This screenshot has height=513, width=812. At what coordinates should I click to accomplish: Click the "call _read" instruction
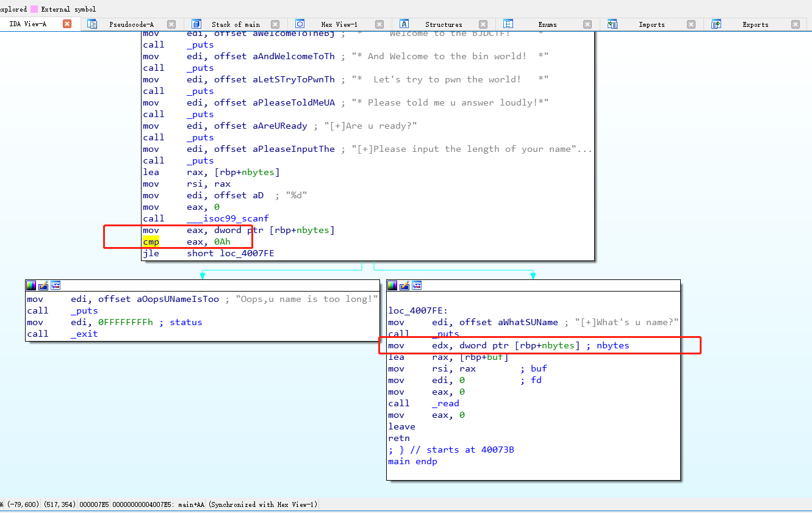pyautogui.click(x=423, y=403)
